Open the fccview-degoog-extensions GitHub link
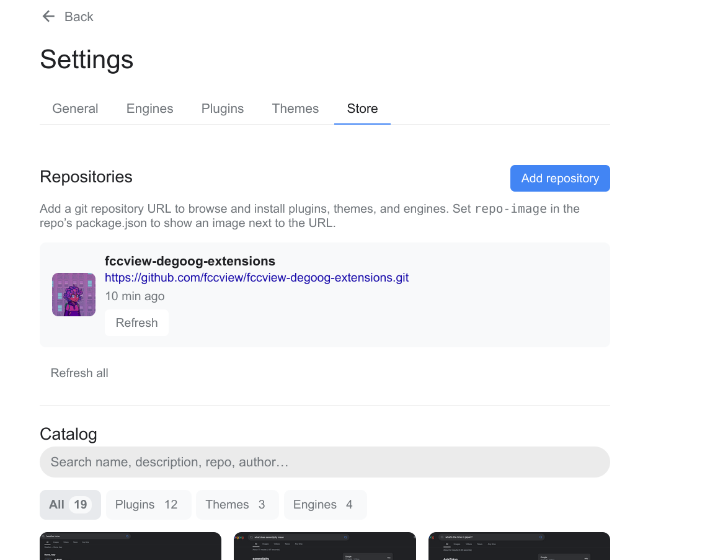Viewport: 728px width, 560px height. click(x=257, y=277)
